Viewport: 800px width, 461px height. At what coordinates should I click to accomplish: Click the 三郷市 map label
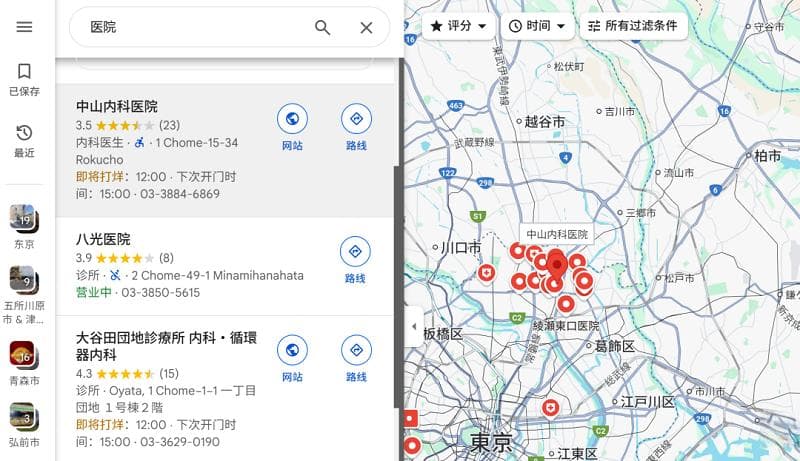point(640,213)
